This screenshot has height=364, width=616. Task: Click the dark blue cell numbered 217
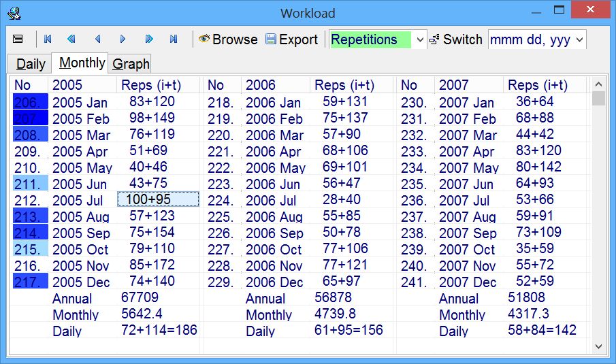coord(30,281)
